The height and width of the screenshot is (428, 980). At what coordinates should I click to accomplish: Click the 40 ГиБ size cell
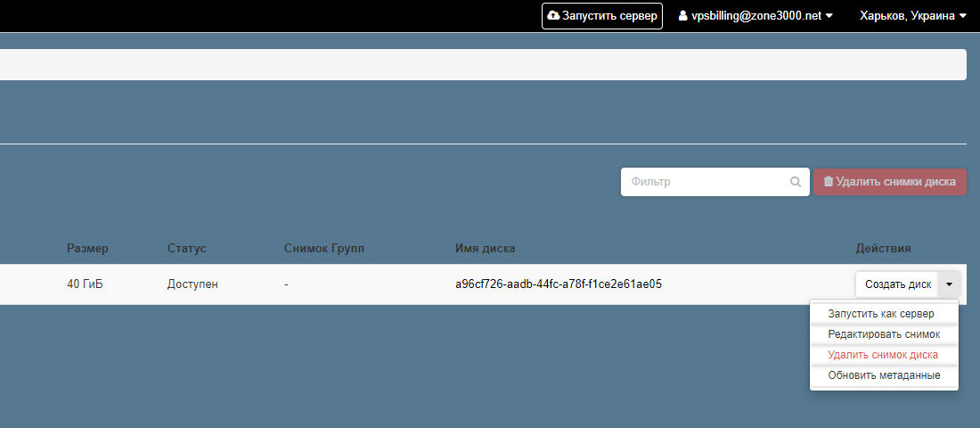pos(85,284)
